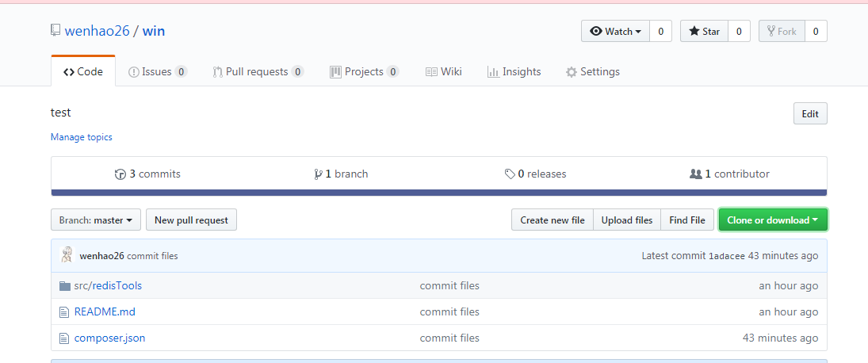The height and width of the screenshot is (363, 868).
Task: Click the Issues exclamation icon
Action: pyautogui.click(x=133, y=72)
